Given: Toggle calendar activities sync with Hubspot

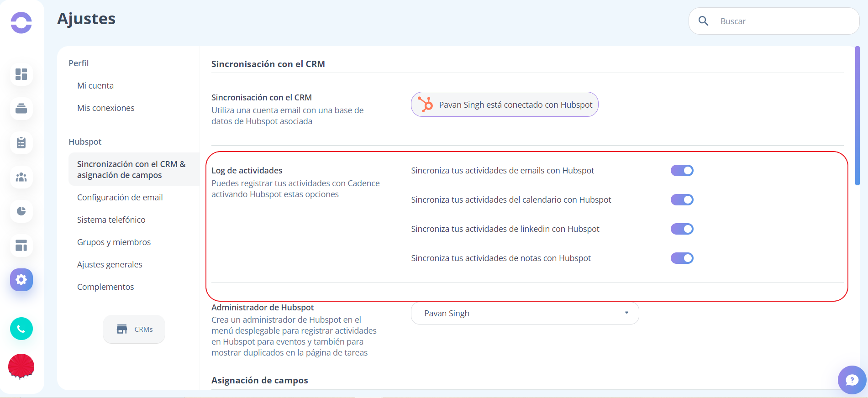Looking at the screenshot, I should [682, 200].
